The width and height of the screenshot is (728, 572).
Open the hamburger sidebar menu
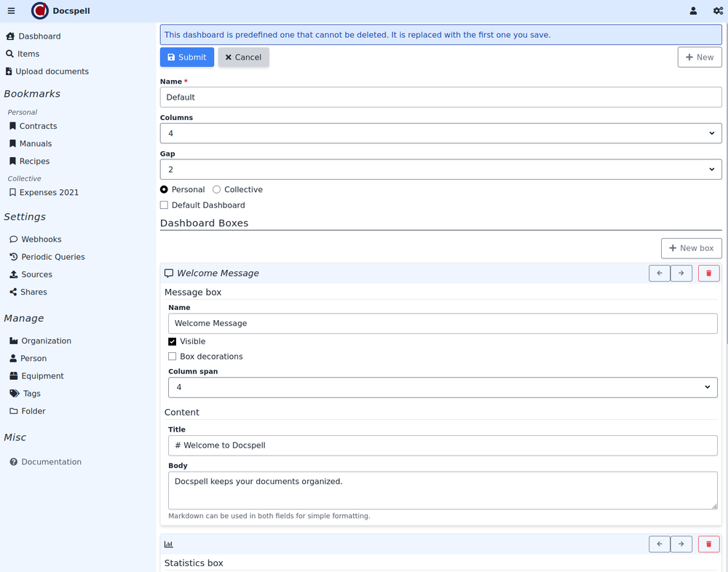pos(11,11)
